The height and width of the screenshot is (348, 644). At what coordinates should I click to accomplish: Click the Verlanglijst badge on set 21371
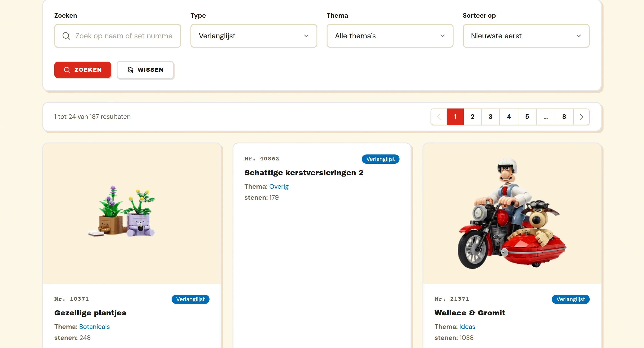(570, 299)
